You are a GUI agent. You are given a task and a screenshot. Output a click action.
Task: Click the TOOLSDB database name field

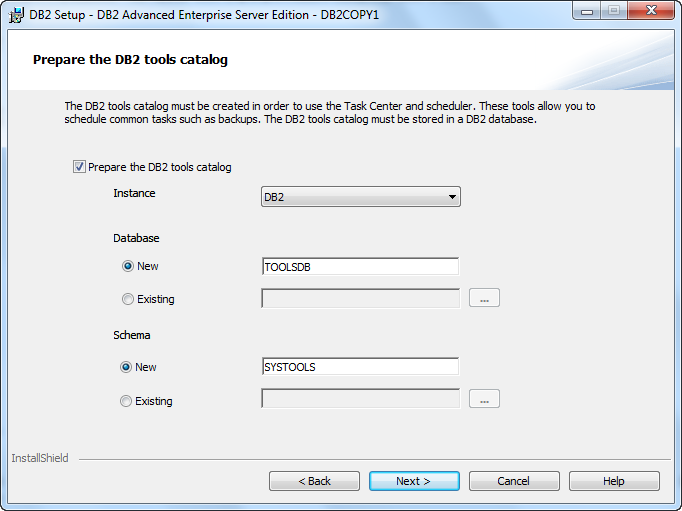(360, 267)
